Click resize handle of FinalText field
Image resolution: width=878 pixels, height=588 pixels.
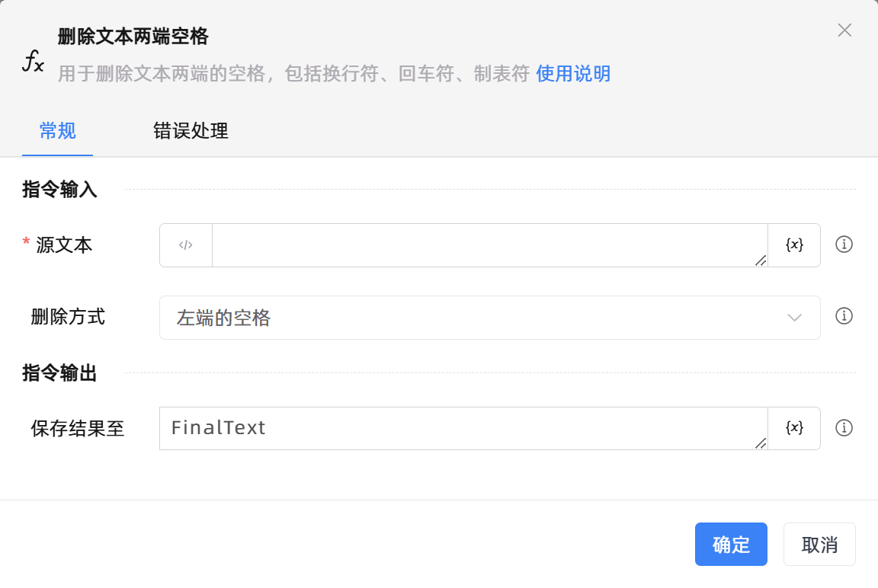tap(761, 443)
